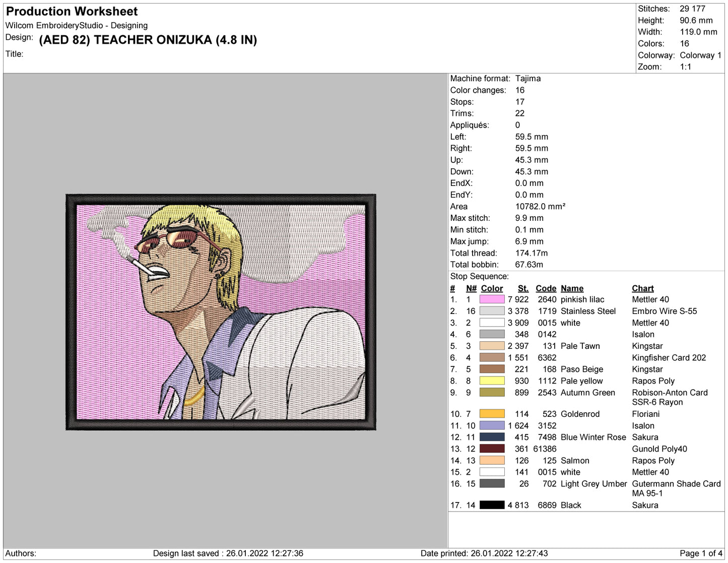Click the 'Floriani' chart entry

click(x=645, y=414)
